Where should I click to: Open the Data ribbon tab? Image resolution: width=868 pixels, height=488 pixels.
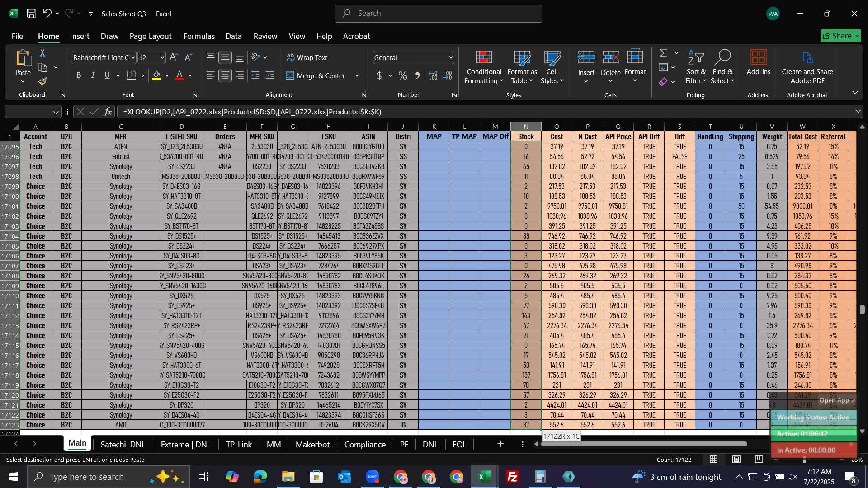pos(233,36)
